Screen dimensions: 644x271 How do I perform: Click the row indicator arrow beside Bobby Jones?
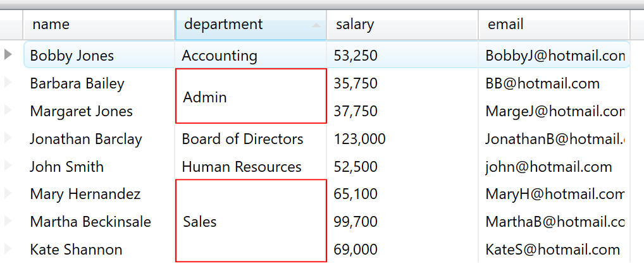8,55
